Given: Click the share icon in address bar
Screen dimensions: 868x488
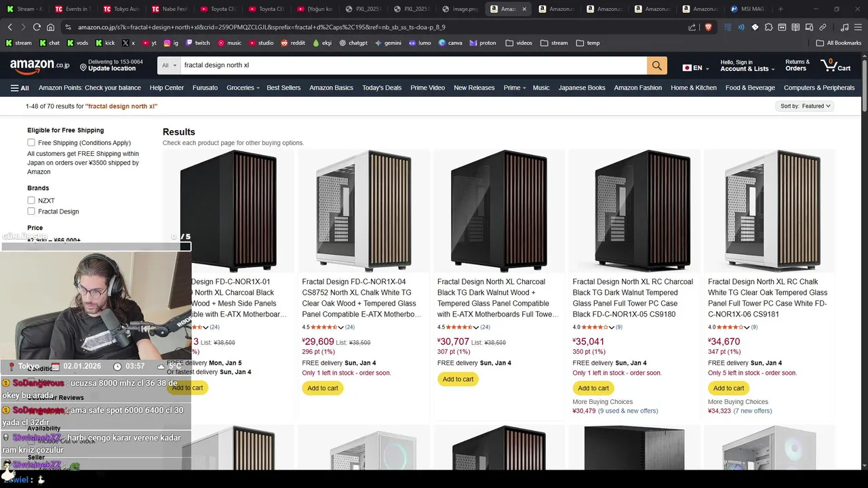Looking at the screenshot, I should coord(692,27).
